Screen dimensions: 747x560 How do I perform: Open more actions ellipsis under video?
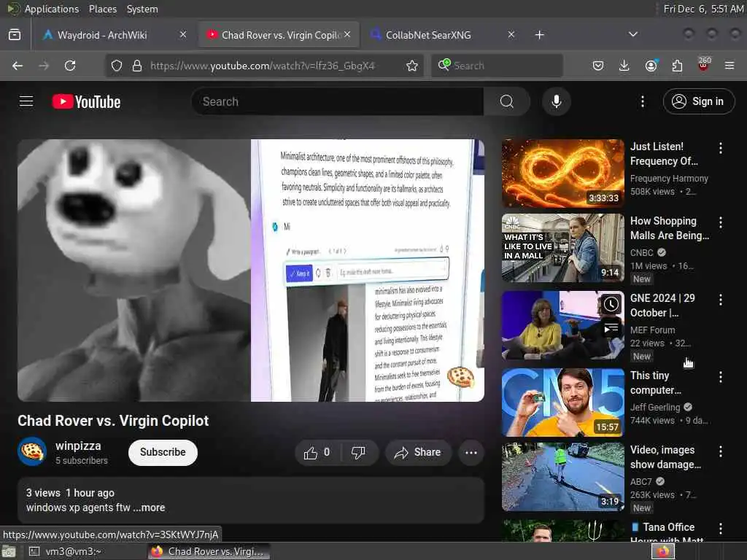click(x=471, y=452)
